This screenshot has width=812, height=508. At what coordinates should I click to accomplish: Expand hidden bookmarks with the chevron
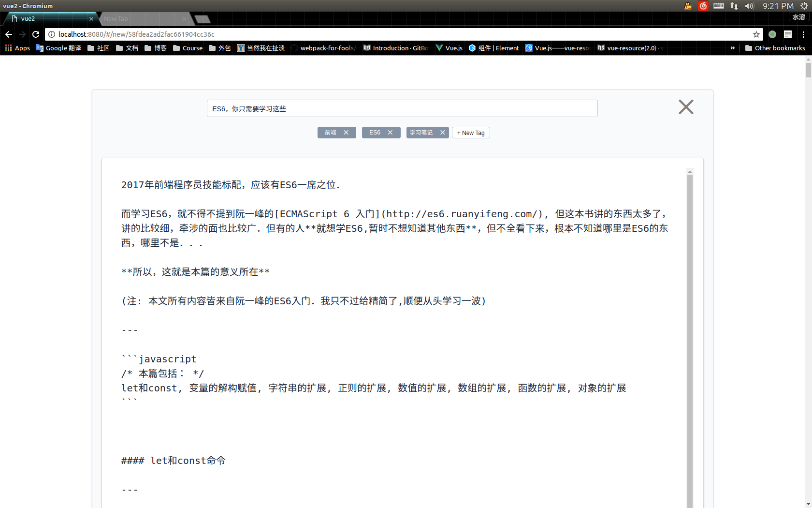(x=733, y=48)
